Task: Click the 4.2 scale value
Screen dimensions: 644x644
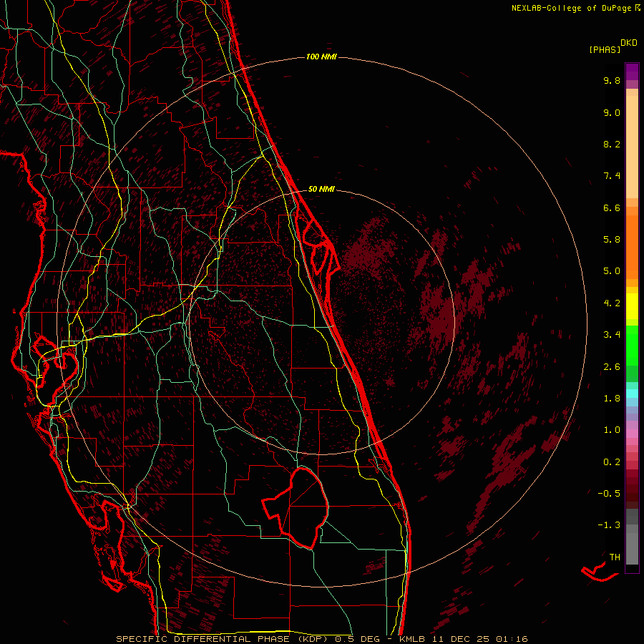Action: point(612,303)
